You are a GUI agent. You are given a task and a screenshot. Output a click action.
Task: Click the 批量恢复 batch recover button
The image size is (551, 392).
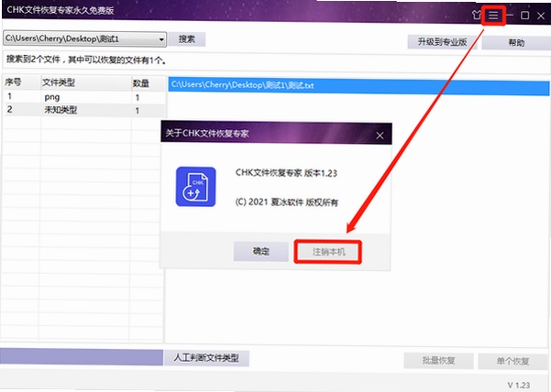tap(438, 361)
